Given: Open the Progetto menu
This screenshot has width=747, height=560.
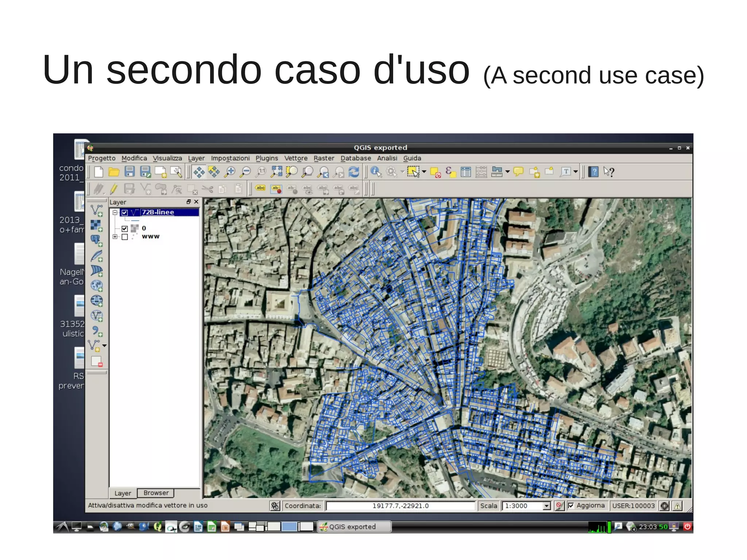Looking at the screenshot, I should [102, 158].
